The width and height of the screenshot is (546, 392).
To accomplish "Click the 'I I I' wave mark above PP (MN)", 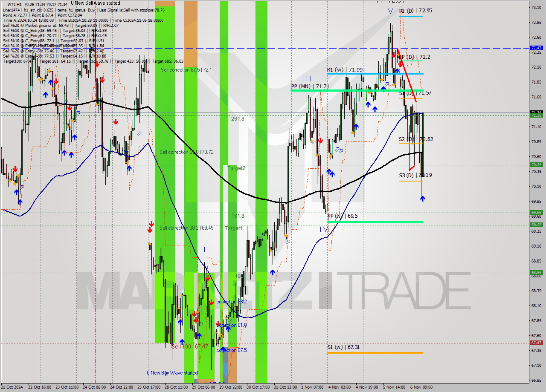I will [307, 79].
